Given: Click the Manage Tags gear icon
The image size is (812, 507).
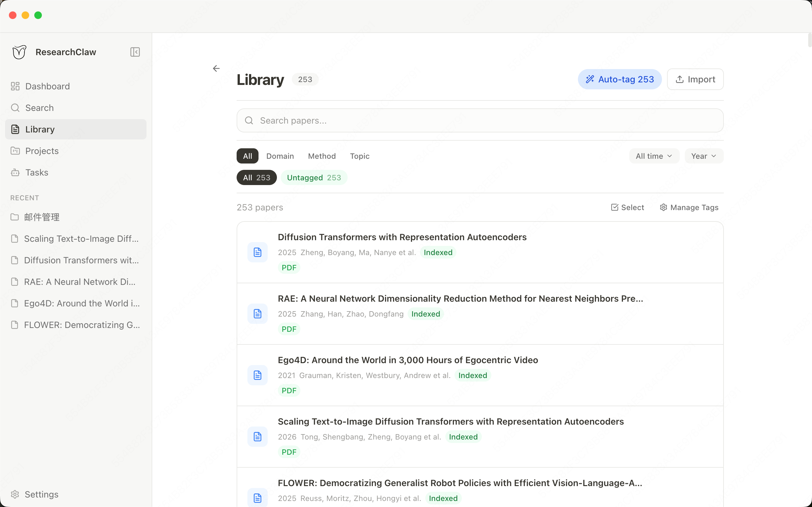Looking at the screenshot, I should 664,207.
